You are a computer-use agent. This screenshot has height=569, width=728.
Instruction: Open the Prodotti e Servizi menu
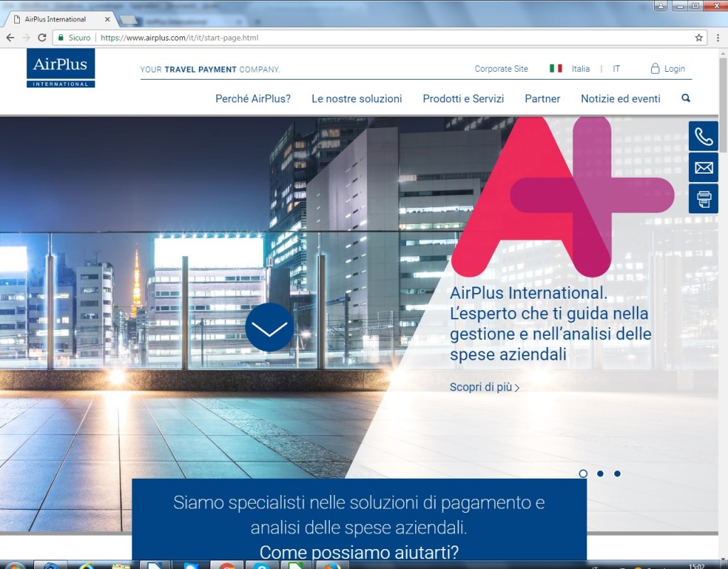[463, 99]
